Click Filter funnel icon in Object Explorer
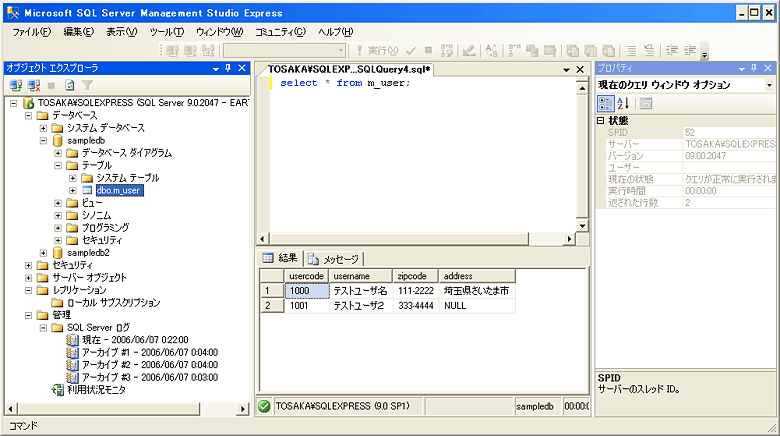This screenshot has width=780, height=436. [x=88, y=85]
